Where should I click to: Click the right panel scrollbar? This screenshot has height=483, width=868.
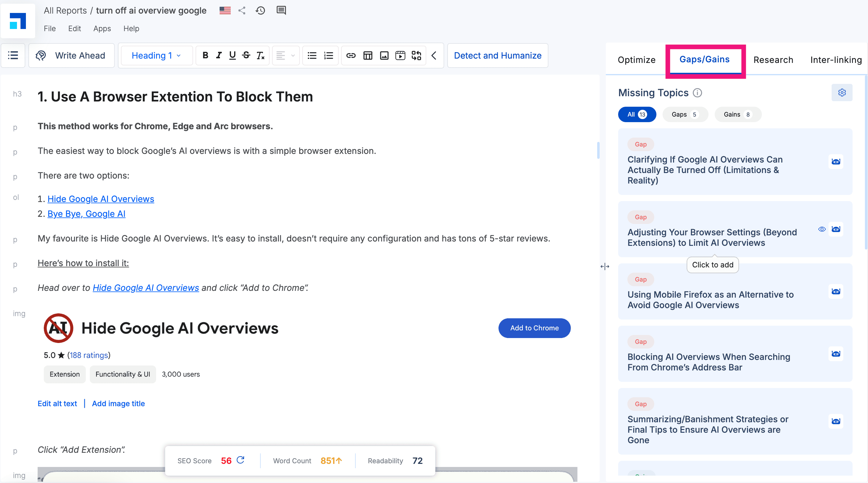coord(866,162)
